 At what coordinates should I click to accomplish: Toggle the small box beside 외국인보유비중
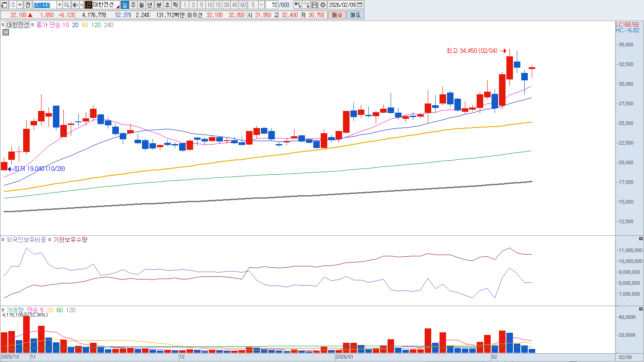click(3, 240)
